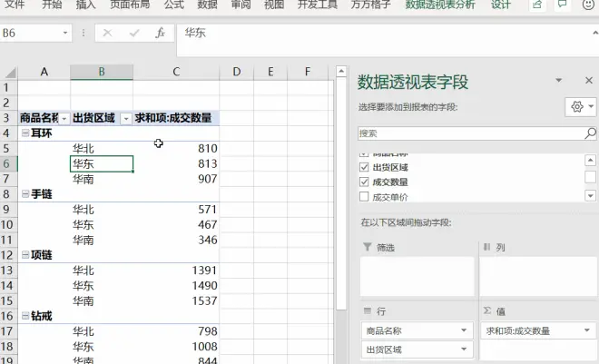
Task: Click the Name Box showing B6
Action: coord(31,34)
